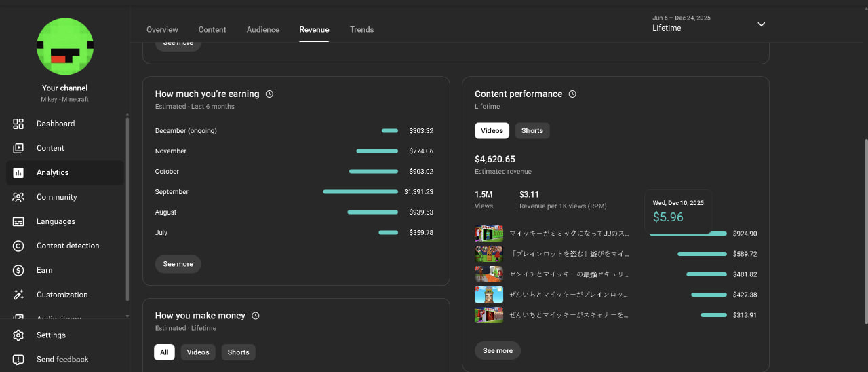Select the Community people icon

[x=18, y=197]
